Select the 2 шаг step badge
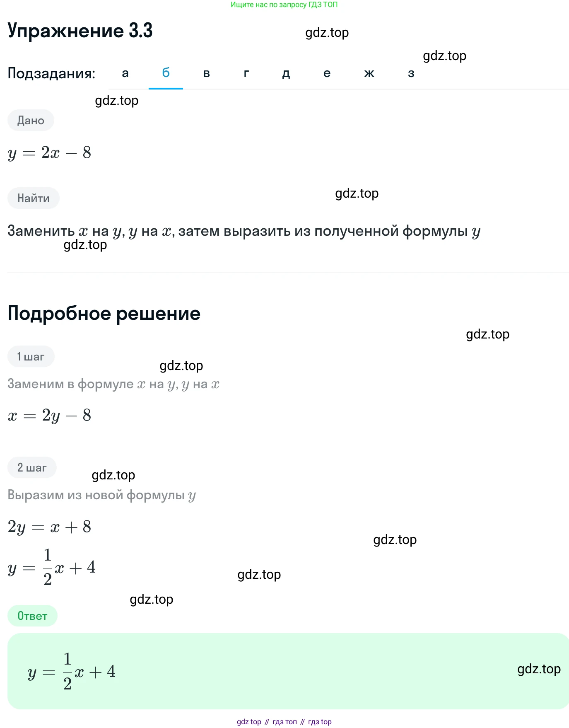Screen dimensions: 569x728 click(x=32, y=467)
